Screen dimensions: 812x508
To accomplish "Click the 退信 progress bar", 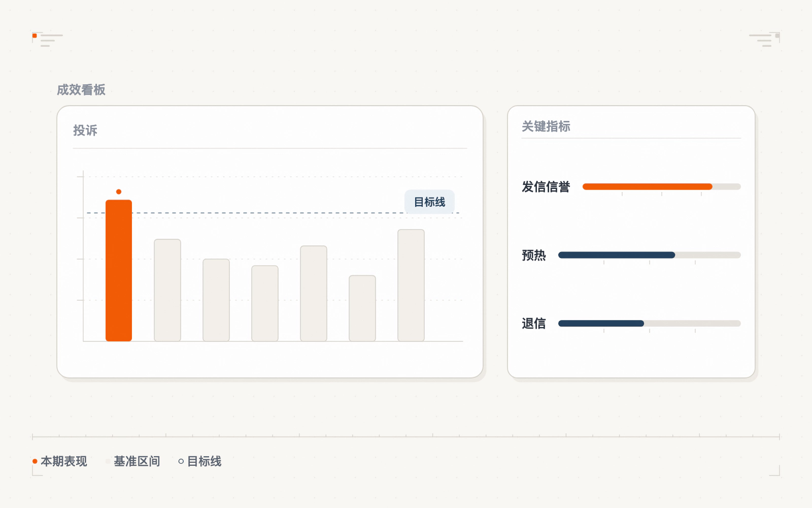I will coord(650,323).
